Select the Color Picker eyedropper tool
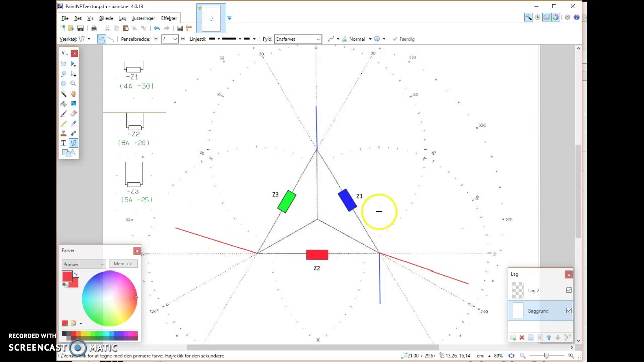 pyautogui.click(x=74, y=123)
